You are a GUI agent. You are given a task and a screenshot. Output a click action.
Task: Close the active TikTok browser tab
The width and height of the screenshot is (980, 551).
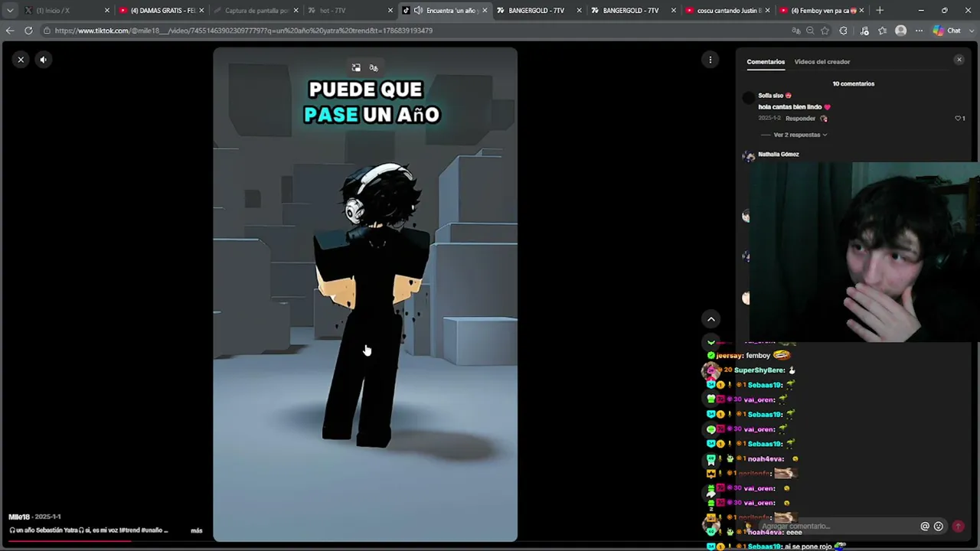click(484, 11)
